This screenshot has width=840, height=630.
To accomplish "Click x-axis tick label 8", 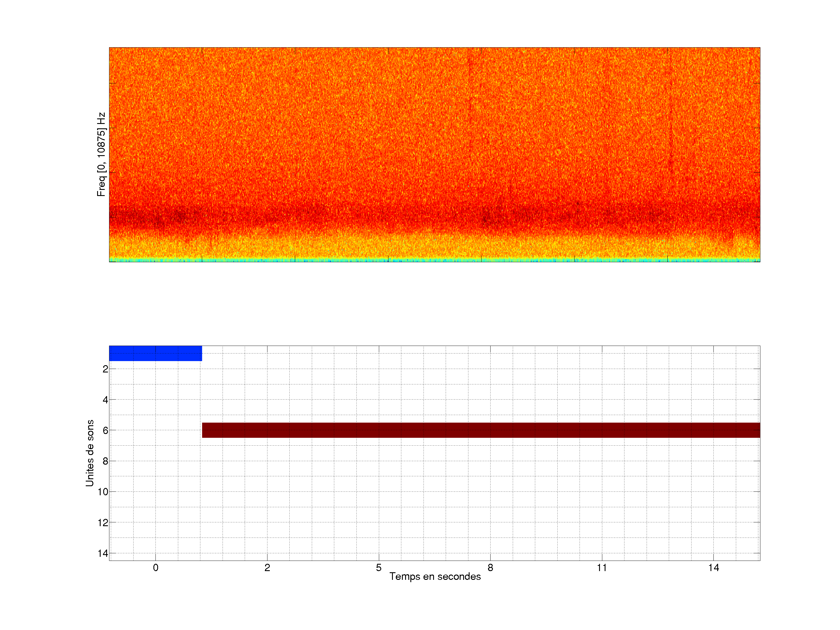I will click(490, 568).
